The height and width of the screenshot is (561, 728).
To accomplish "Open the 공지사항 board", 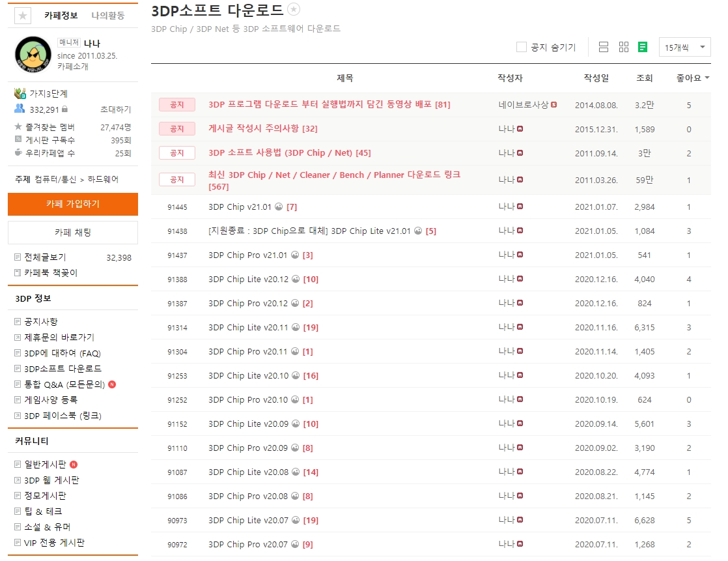I will pos(41,321).
